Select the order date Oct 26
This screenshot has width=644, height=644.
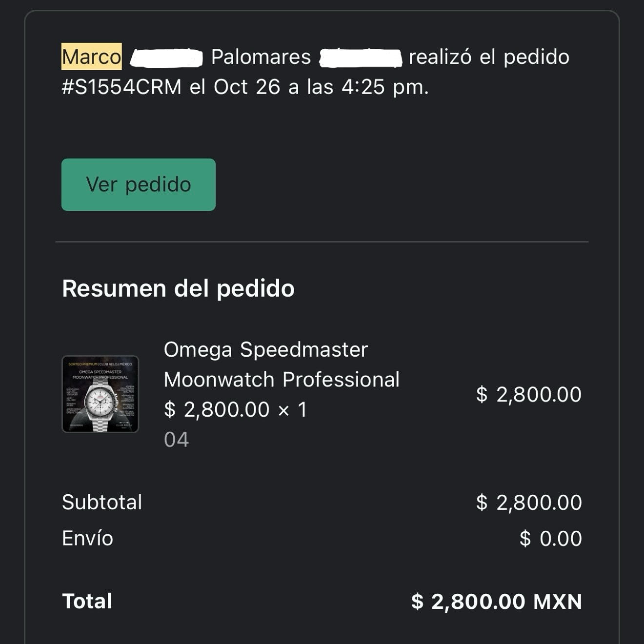(x=247, y=87)
